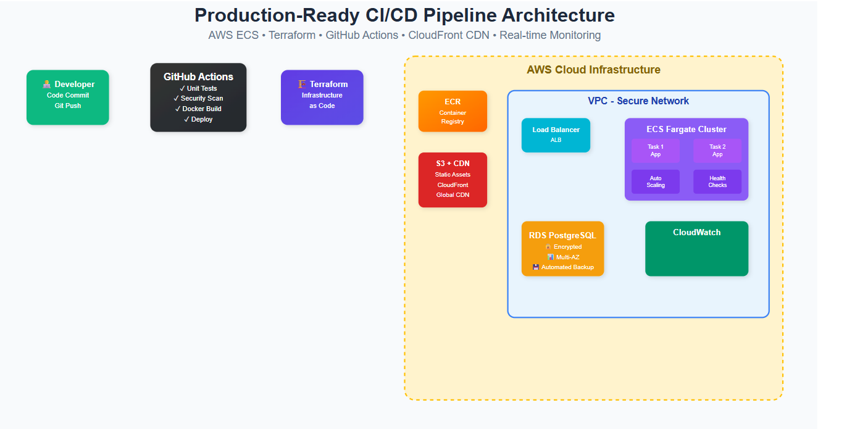Select the "Auto Scaling" block

pos(656,181)
